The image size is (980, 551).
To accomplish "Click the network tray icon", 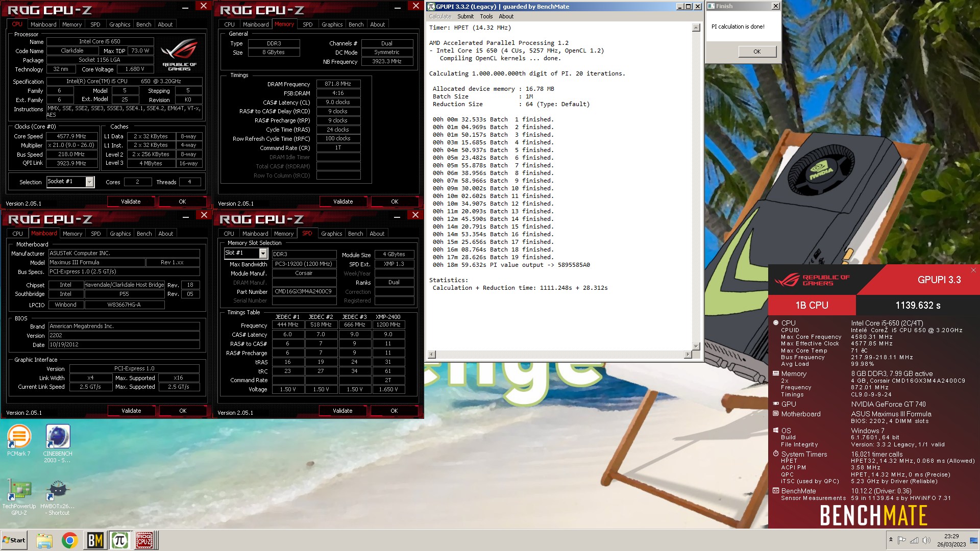I will point(914,540).
